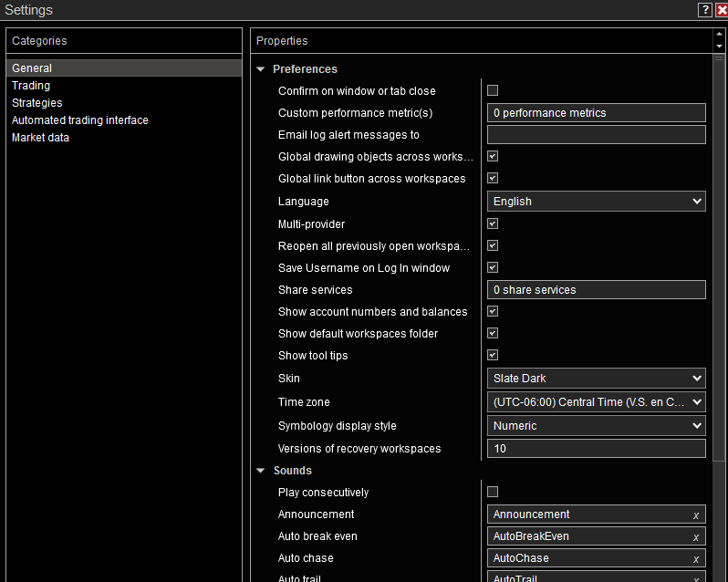Click the Multi-provider label
This screenshot has height=582, width=728.
tap(311, 224)
